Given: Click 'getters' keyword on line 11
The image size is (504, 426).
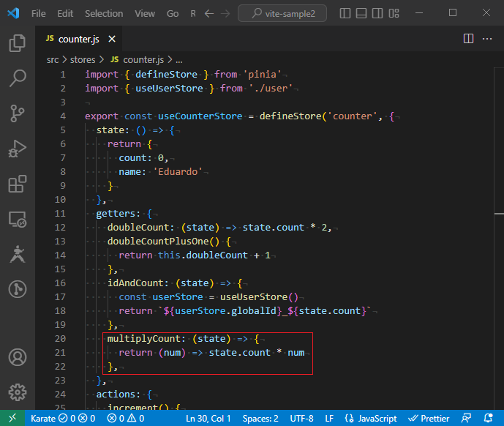Looking at the screenshot, I should [116, 213].
